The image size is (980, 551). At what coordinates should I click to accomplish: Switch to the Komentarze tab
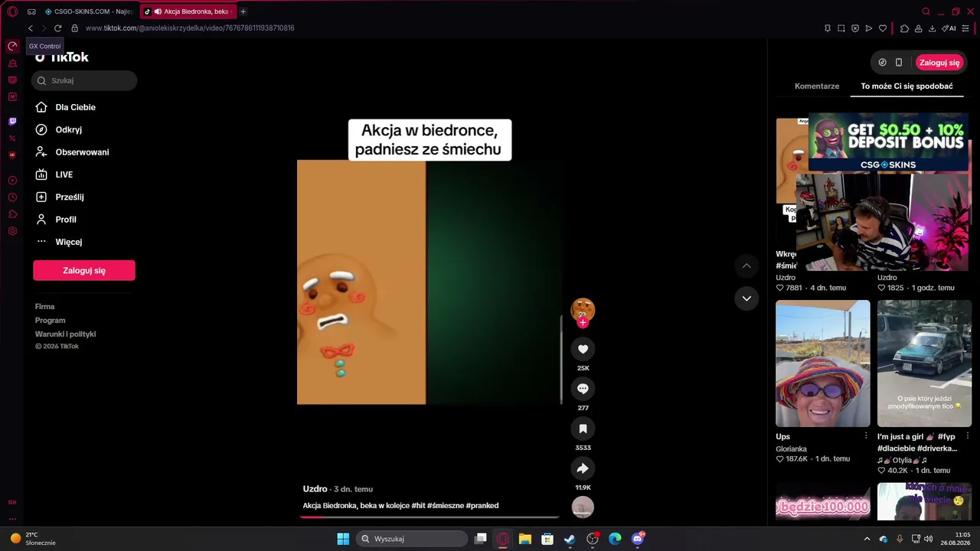point(817,86)
